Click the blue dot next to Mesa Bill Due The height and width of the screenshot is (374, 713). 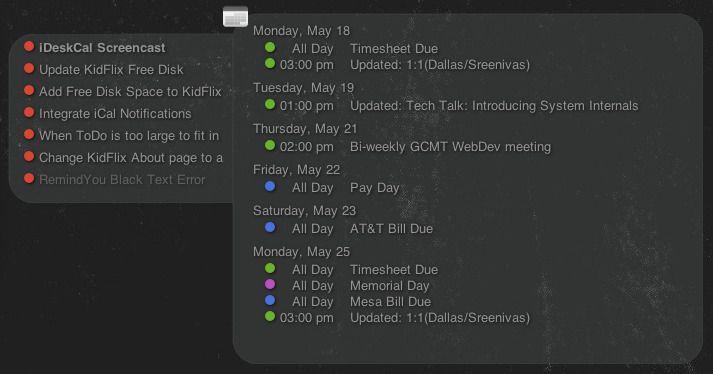(x=270, y=300)
